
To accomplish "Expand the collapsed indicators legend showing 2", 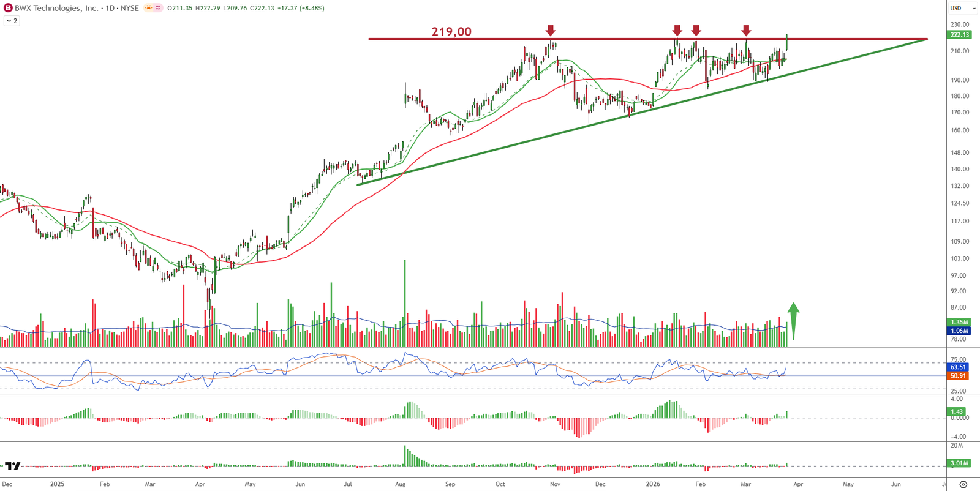I will pyautogui.click(x=12, y=21).
